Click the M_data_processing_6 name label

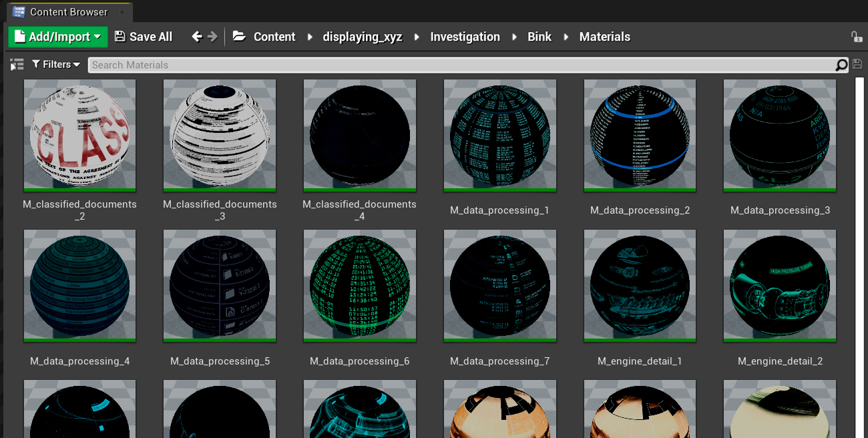[360, 361]
